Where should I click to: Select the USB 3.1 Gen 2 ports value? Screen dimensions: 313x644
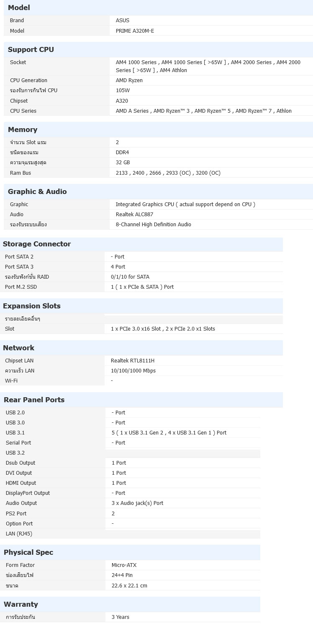pos(169,433)
